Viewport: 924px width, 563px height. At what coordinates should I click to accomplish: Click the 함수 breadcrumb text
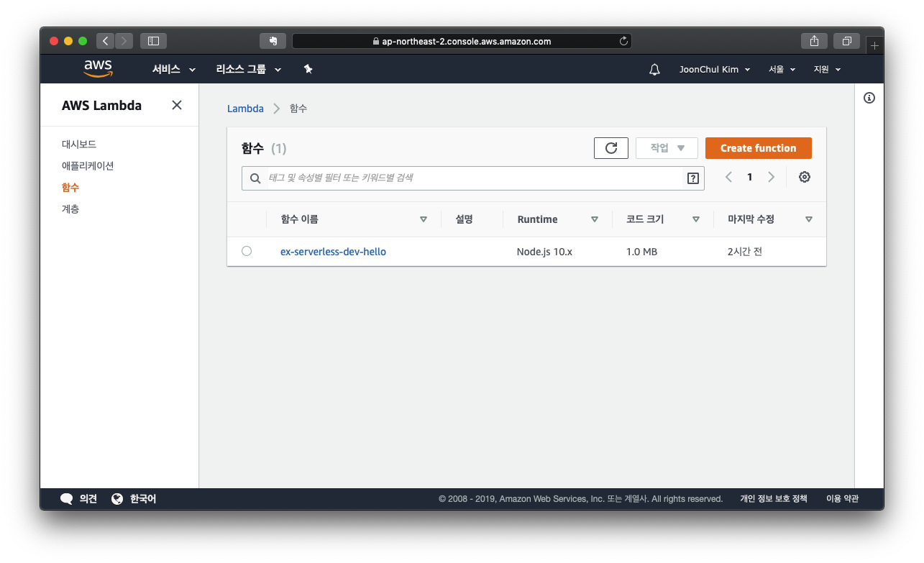click(x=298, y=109)
